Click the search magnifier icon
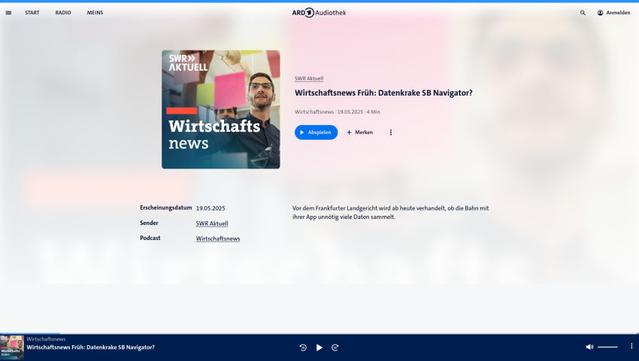 coord(583,13)
